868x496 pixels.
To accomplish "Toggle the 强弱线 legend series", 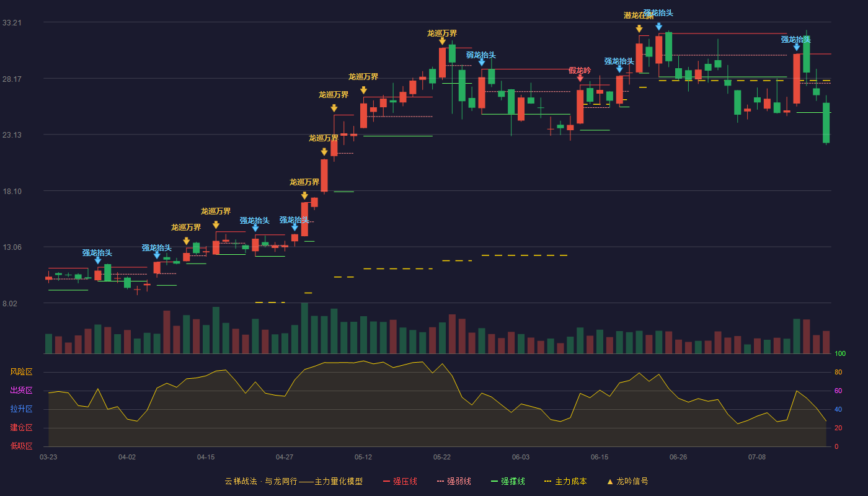I will (x=454, y=481).
